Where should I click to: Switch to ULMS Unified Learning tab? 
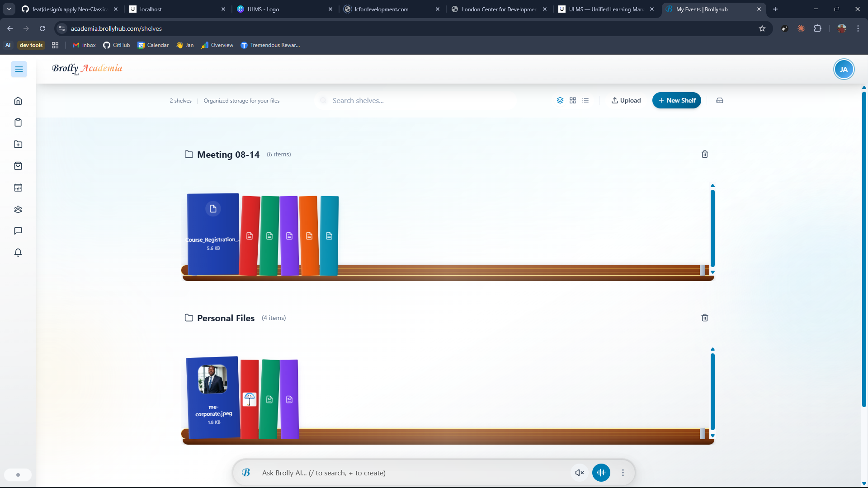[606, 9]
